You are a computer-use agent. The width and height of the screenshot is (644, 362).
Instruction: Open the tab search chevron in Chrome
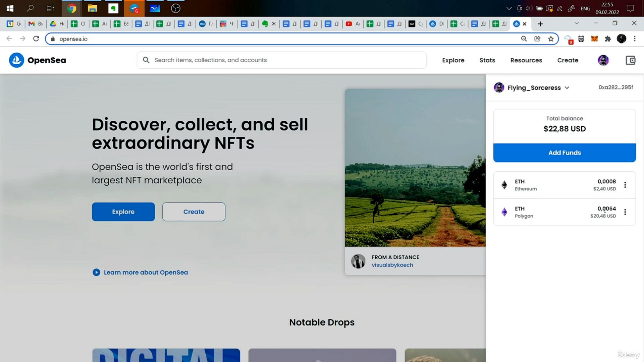tap(577, 23)
